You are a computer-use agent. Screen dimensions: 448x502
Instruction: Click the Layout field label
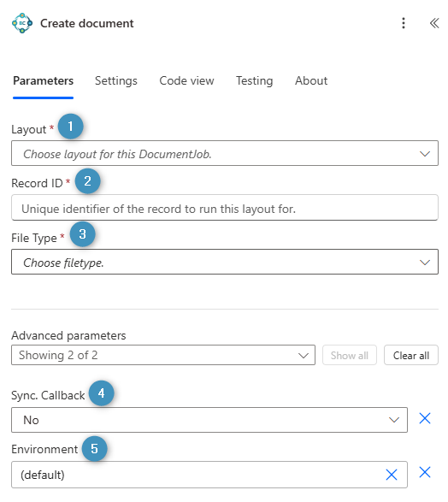(x=29, y=129)
